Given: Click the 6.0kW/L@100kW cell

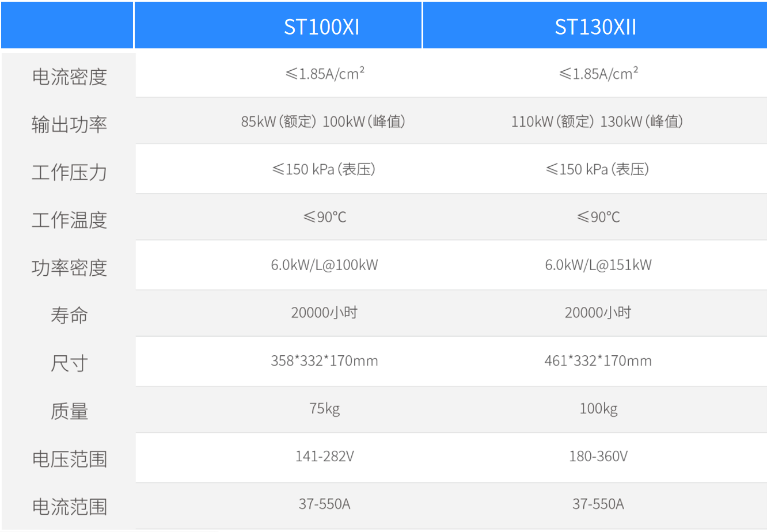Looking at the screenshot, I should pyautogui.click(x=325, y=265).
